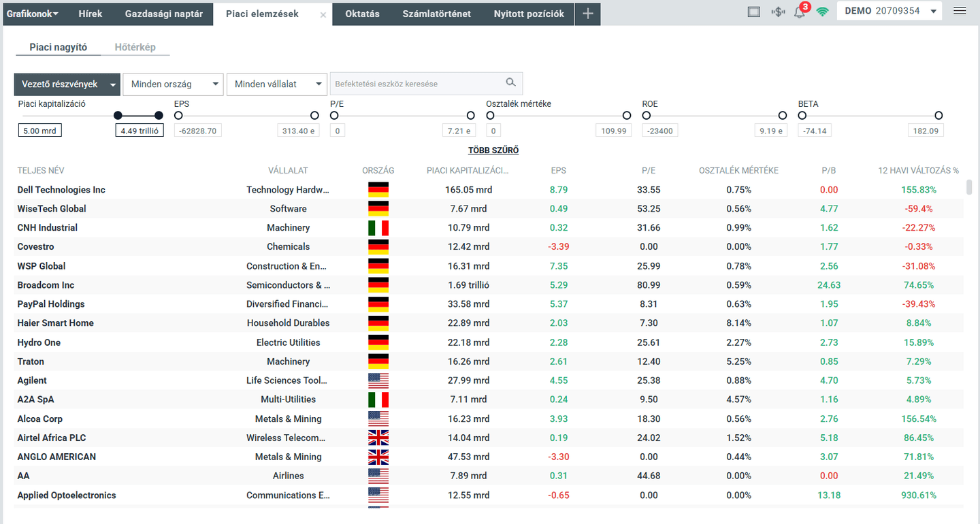
Task: Switch to the Nyitott pozíciók tab
Action: (x=529, y=14)
